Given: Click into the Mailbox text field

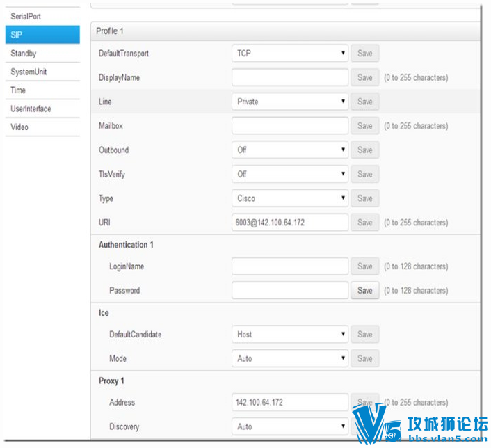Looking at the screenshot, I should [290, 126].
